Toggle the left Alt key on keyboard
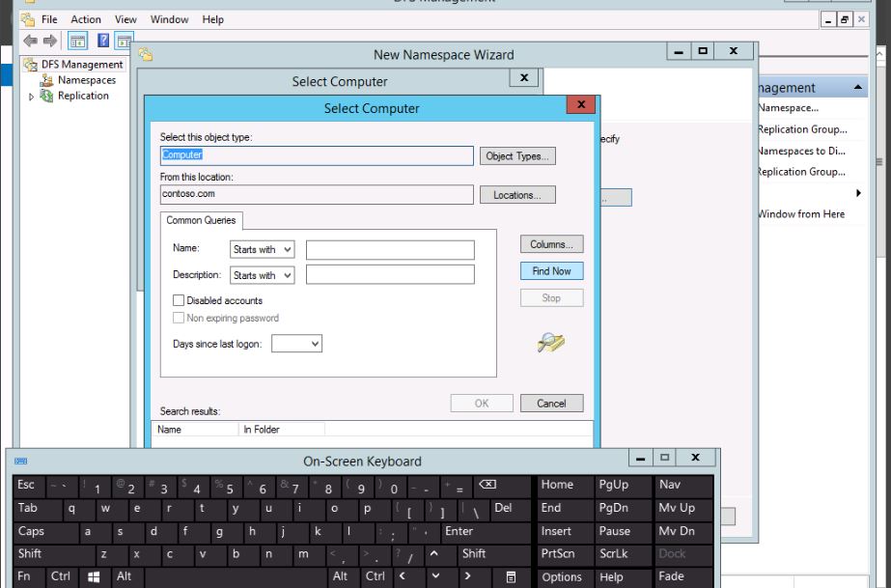The image size is (891, 588). click(x=127, y=577)
